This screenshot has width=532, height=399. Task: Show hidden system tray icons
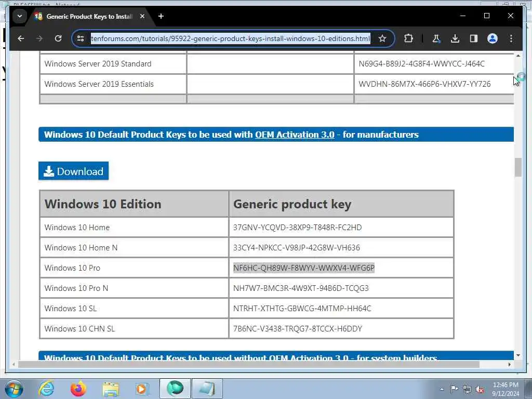(x=442, y=390)
